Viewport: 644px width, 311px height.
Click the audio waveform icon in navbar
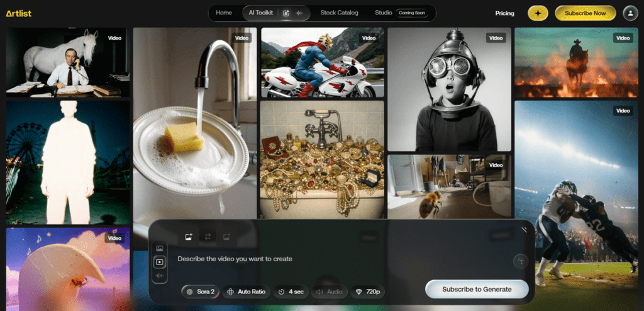click(299, 13)
